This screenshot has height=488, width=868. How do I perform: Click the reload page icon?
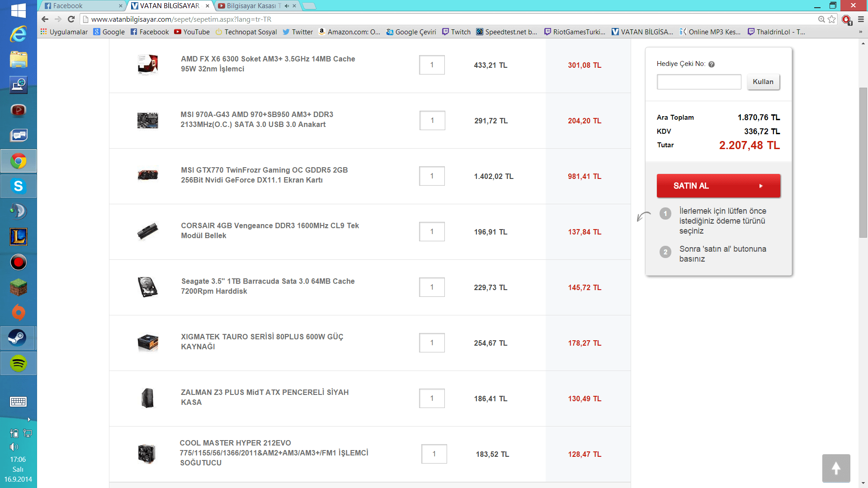pos(71,19)
